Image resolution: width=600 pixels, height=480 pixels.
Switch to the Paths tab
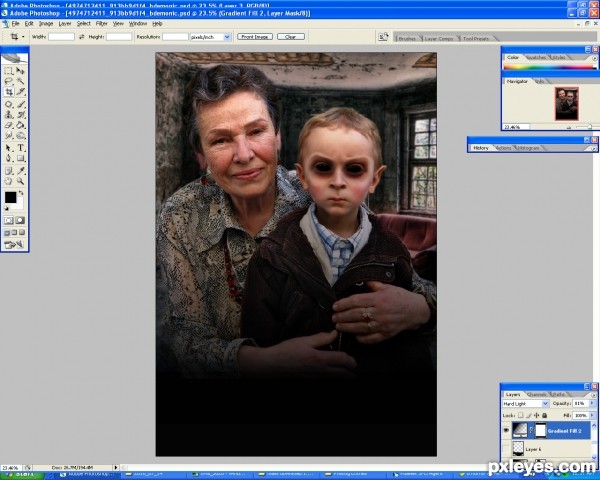click(559, 394)
